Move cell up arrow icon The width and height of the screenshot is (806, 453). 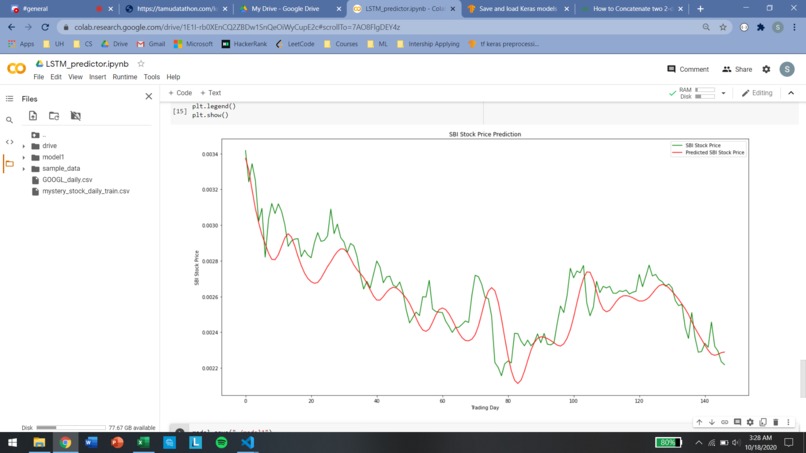click(699, 422)
